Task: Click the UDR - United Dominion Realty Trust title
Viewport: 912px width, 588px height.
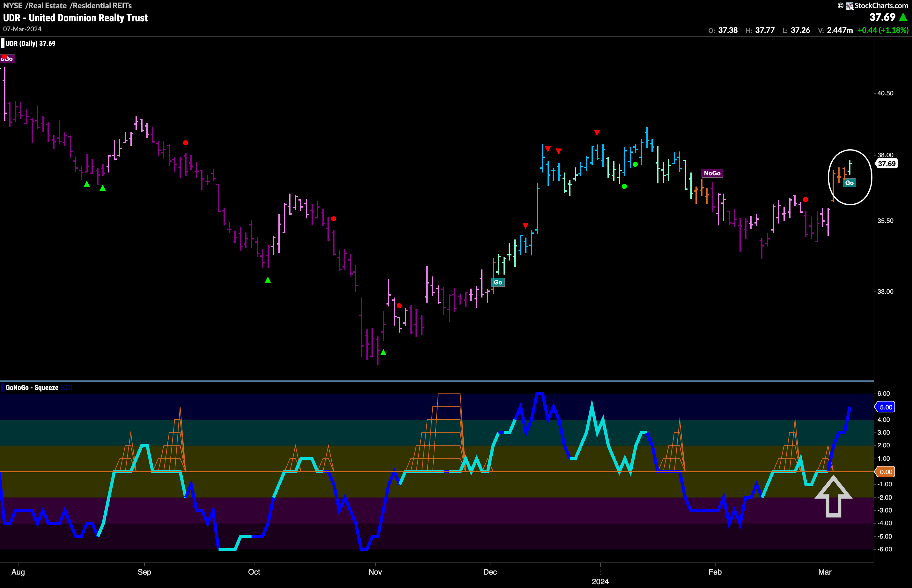Action: tap(76, 18)
